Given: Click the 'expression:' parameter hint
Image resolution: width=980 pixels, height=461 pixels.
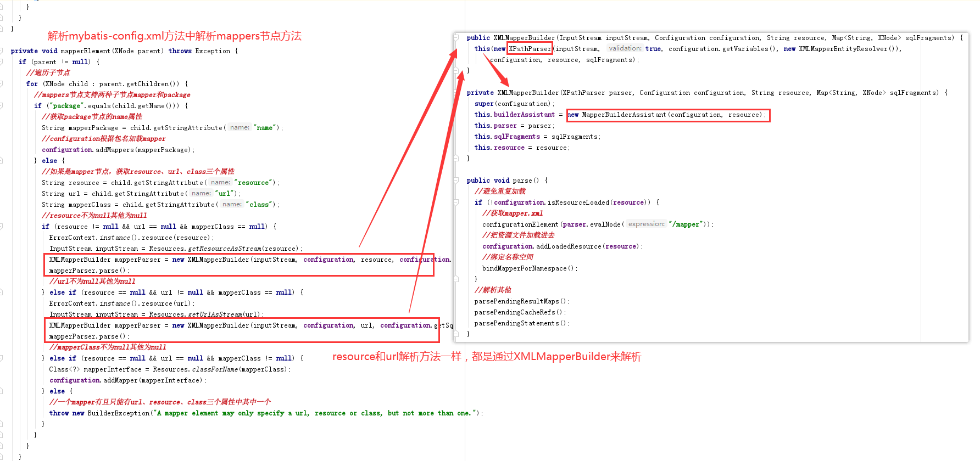Looking at the screenshot, I should coord(646,224).
